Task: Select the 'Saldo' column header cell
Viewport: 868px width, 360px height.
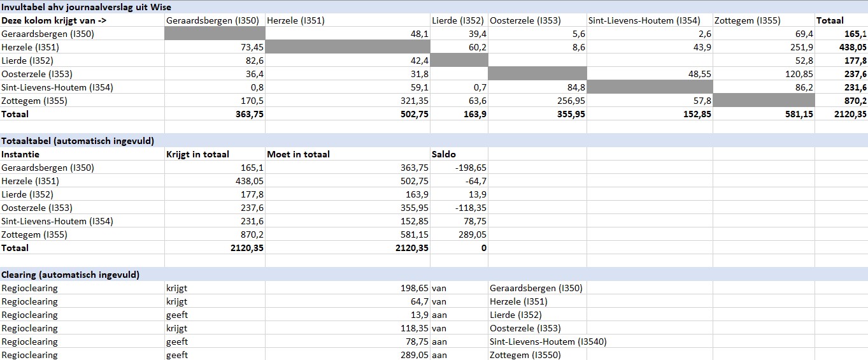Action: [459, 154]
